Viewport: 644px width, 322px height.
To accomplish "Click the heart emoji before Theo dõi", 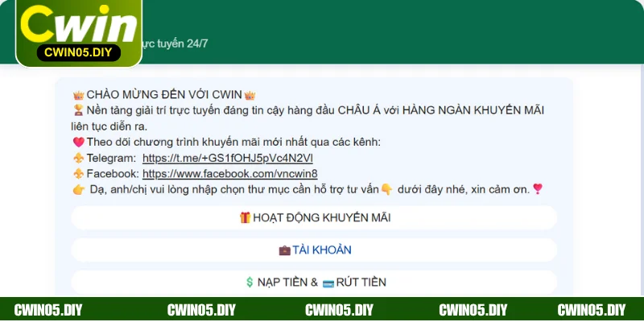I will [78, 142].
